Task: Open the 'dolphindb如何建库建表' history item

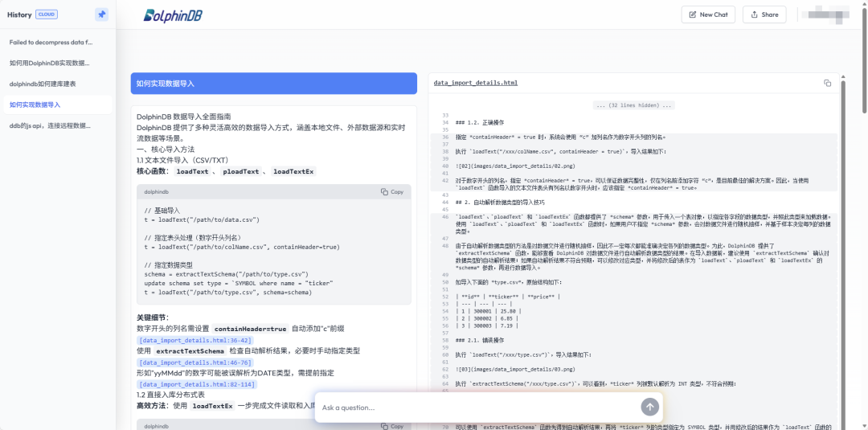Action: (58, 84)
